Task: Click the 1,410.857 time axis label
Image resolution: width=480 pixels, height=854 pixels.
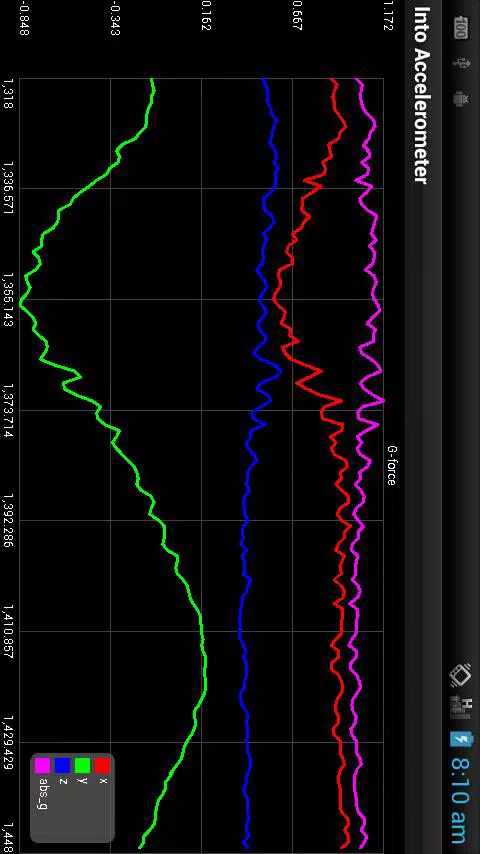Action: (8, 631)
